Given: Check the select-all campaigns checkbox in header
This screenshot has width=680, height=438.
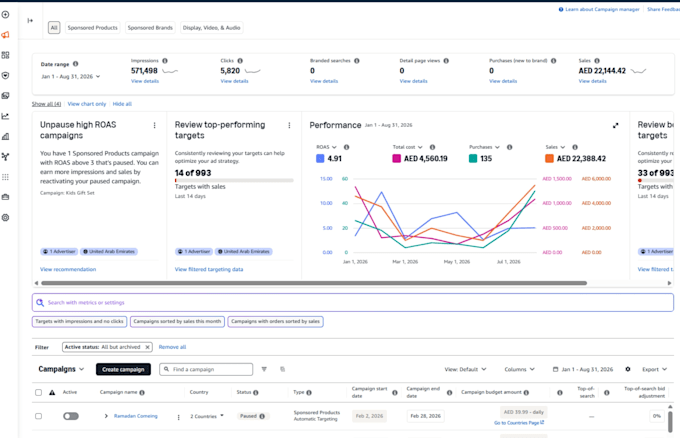Looking at the screenshot, I should pyautogui.click(x=39, y=392).
